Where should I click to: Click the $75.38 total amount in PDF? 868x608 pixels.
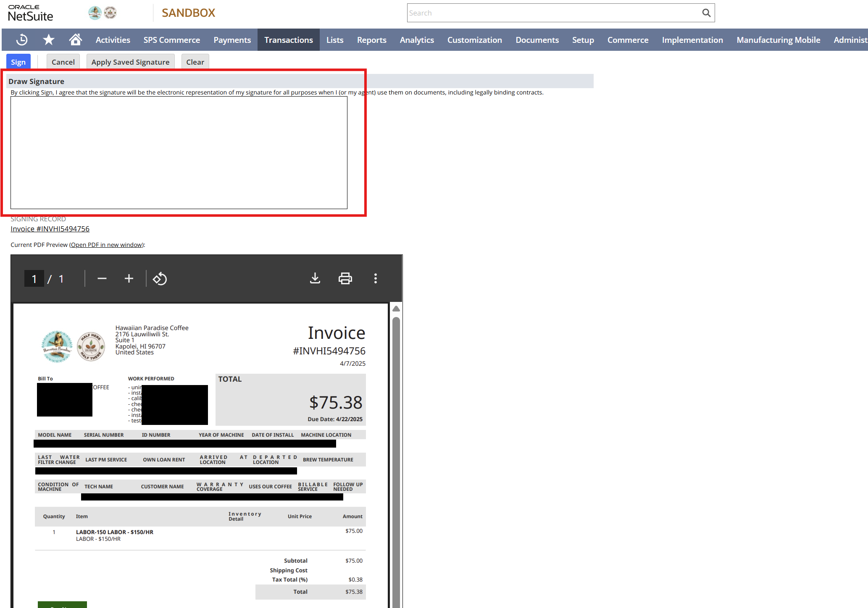(336, 402)
